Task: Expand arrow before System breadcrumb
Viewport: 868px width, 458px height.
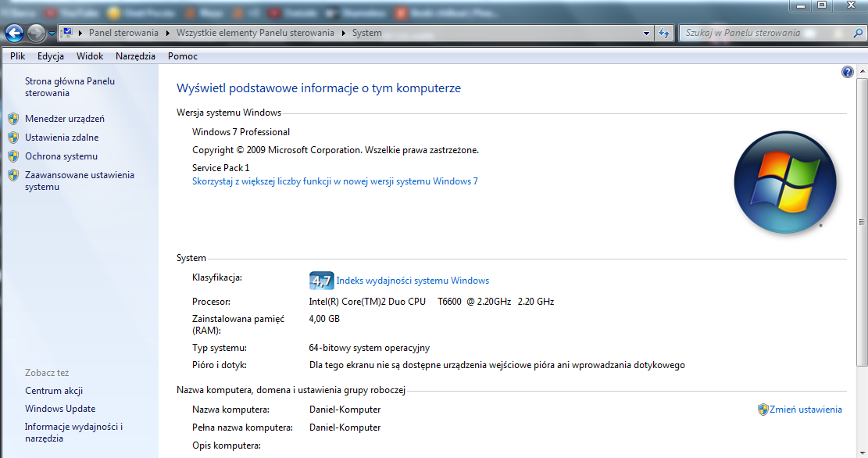Action: pos(343,33)
